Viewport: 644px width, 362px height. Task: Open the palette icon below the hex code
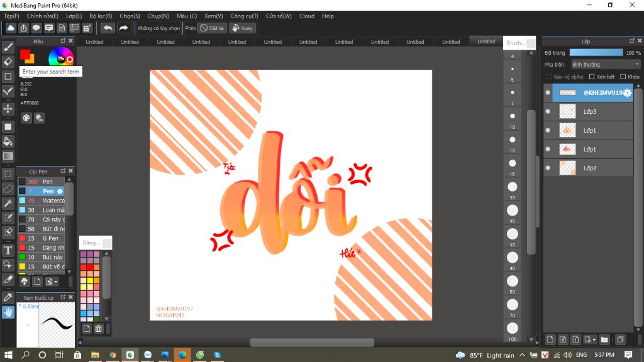(x=26, y=118)
